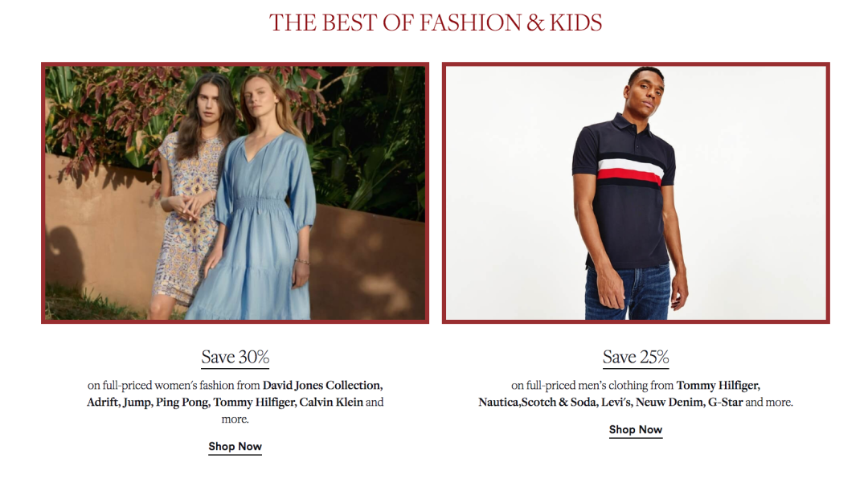
Task: Open the men's polo shirt promo image
Action: click(x=636, y=193)
